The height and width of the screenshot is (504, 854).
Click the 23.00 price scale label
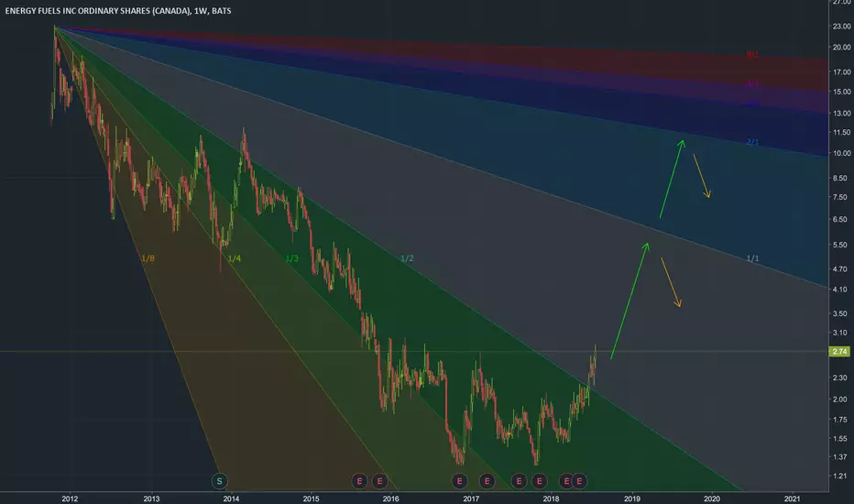click(x=841, y=27)
